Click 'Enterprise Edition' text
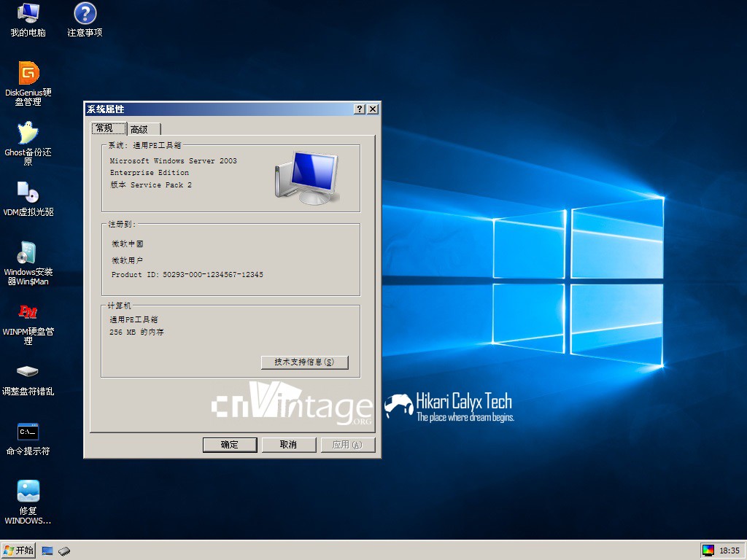 click(x=149, y=173)
